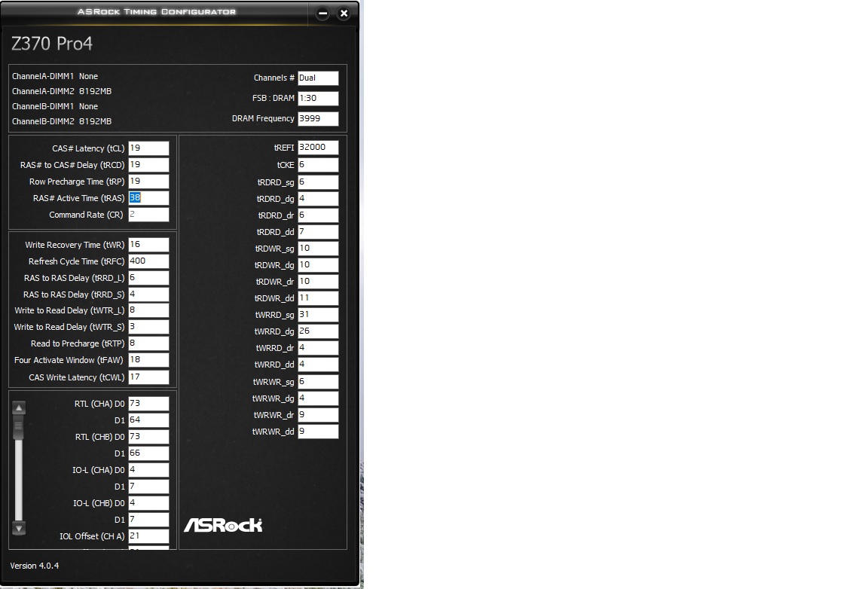Image resolution: width=868 pixels, height=589 pixels.
Task: Click the tRDWR_dg field
Action: 318,265
